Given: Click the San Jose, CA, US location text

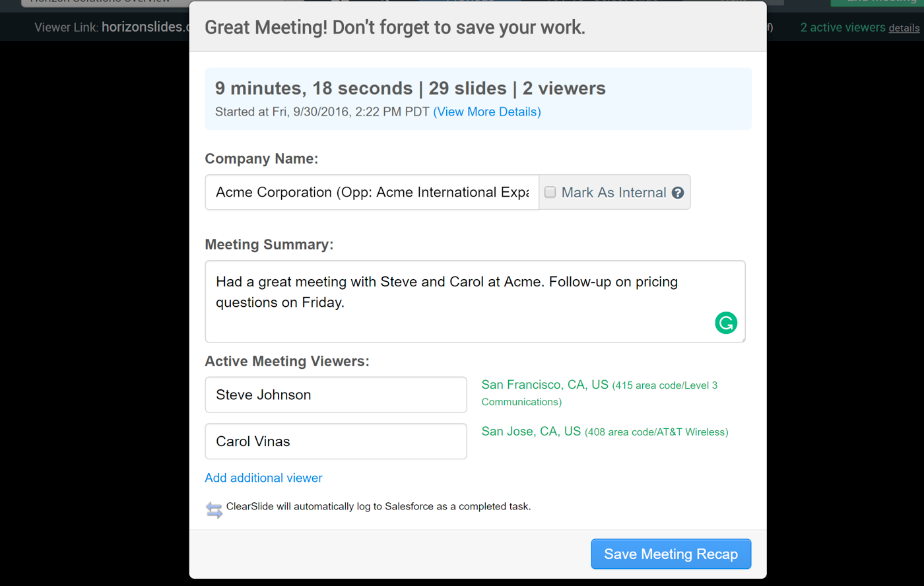Looking at the screenshot, I should point(531,432).
